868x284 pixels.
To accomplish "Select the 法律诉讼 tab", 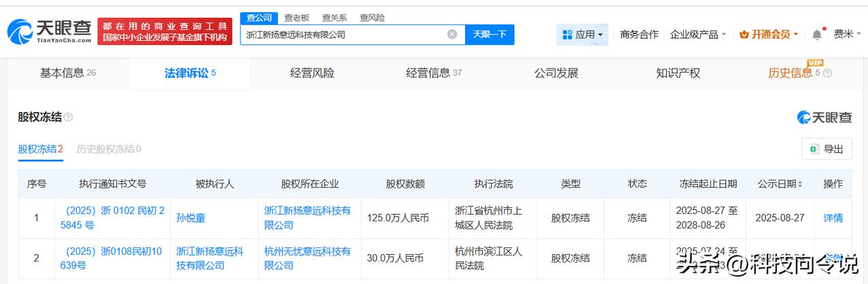I will [190, 73].
